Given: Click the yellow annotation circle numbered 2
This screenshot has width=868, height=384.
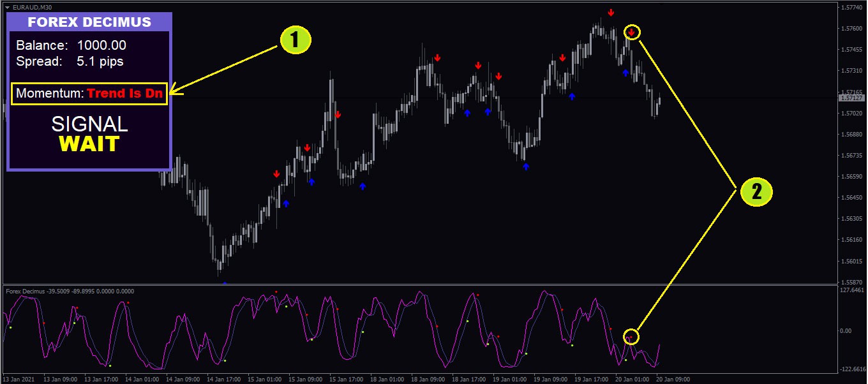Looking at the screenshot, I should [x=756, y=192].
